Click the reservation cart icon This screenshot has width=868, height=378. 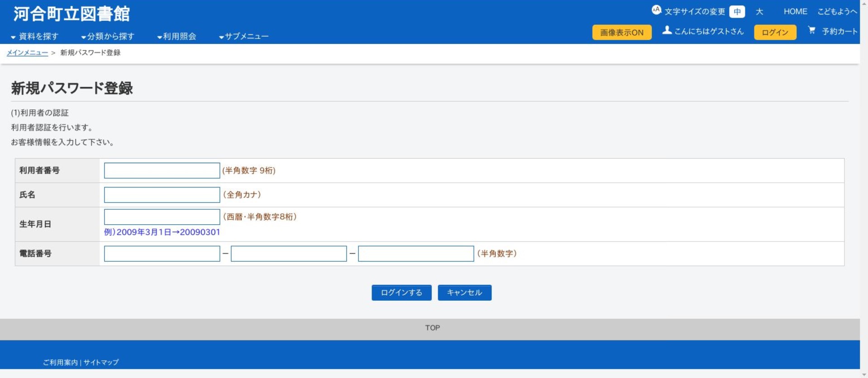[811, 30]
